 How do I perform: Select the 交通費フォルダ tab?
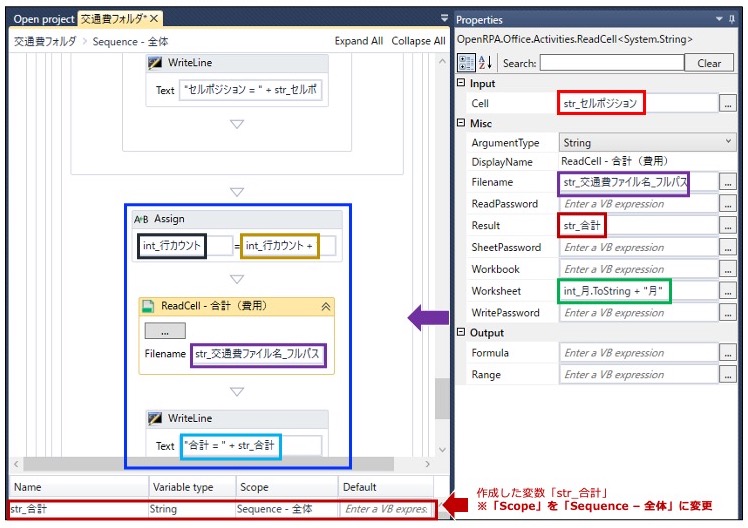pos(113,19)
